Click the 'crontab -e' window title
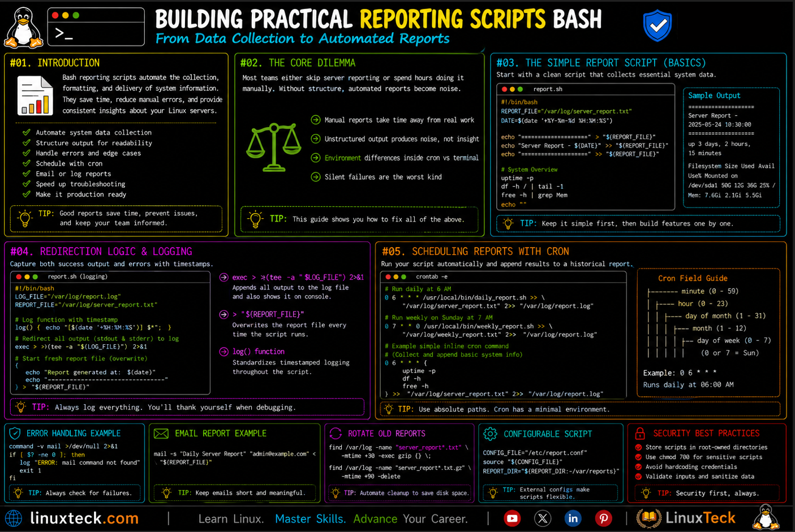The image size is (795, 532). click(432, 276)
